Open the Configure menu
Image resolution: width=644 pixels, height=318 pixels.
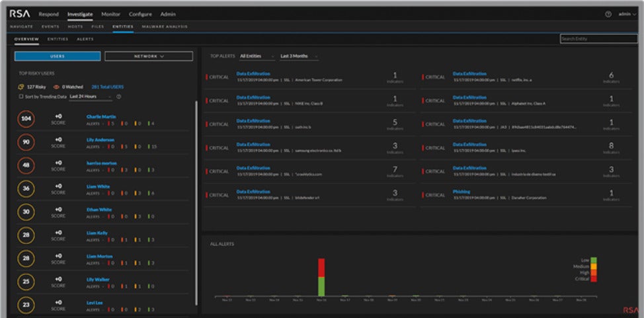[x=140, y=14]
